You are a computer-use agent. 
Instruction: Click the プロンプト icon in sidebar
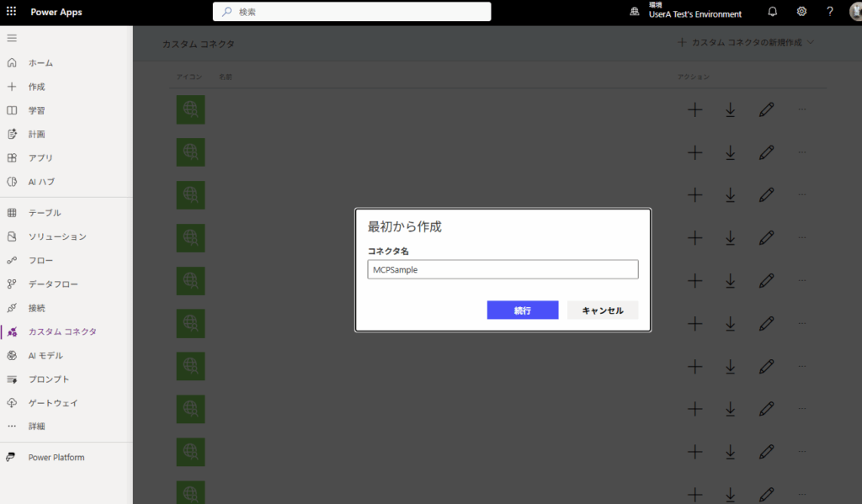click(x=12, y=379)
